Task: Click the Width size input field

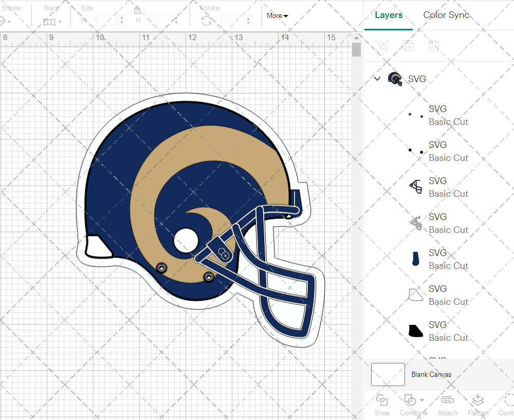Action: pyautogui.click(x=104, y=21)
